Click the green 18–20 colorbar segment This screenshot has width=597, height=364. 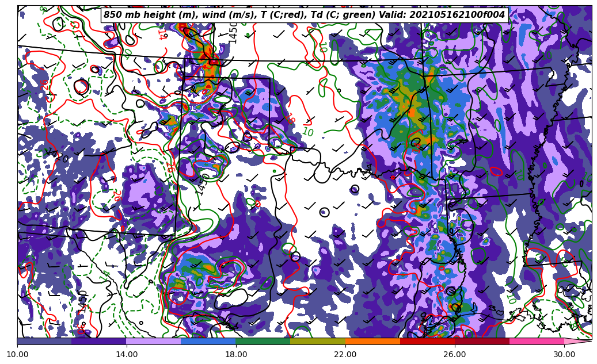pos(263,341)
